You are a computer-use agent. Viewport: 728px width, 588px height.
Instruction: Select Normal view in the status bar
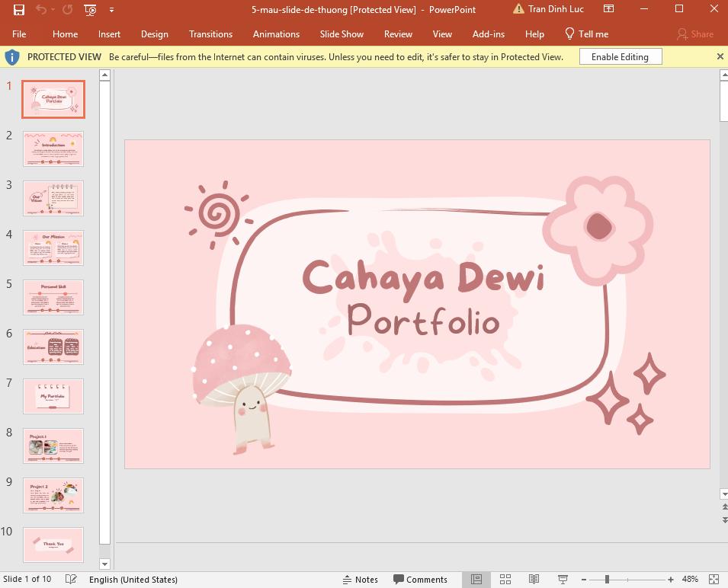pos(476,579)
